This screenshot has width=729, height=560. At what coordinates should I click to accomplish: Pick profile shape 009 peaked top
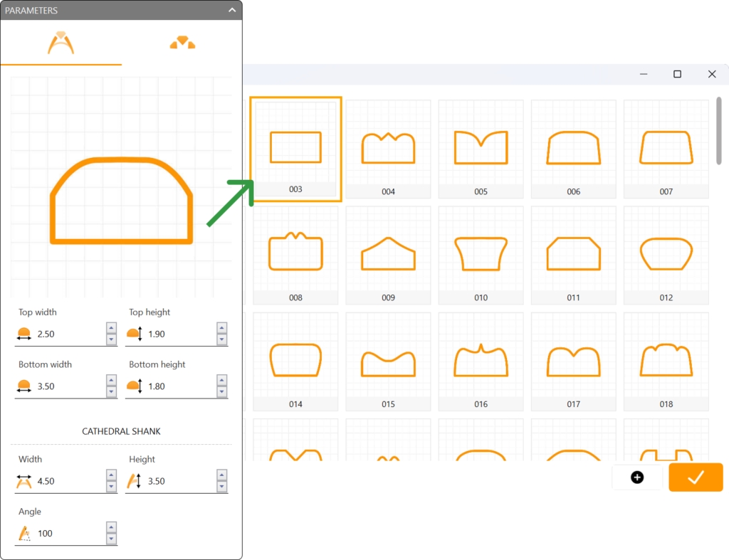tap(388, 254)
